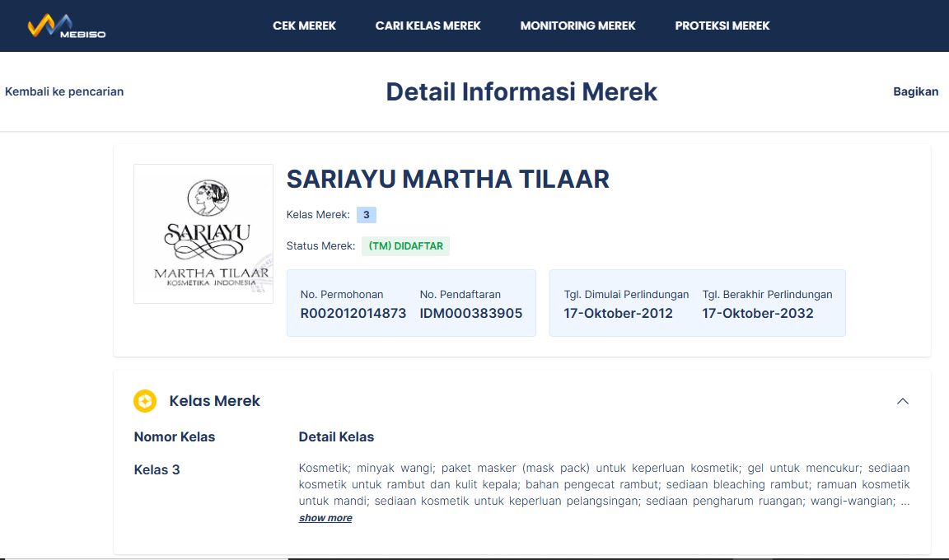Go back via Kembali ke pencarian

coord(64,91)
